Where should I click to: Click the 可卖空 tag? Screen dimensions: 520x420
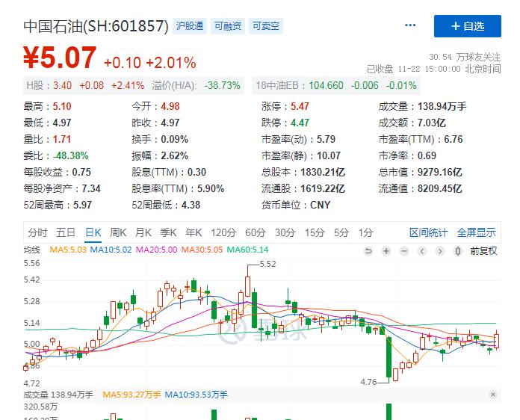click(266, 26)
